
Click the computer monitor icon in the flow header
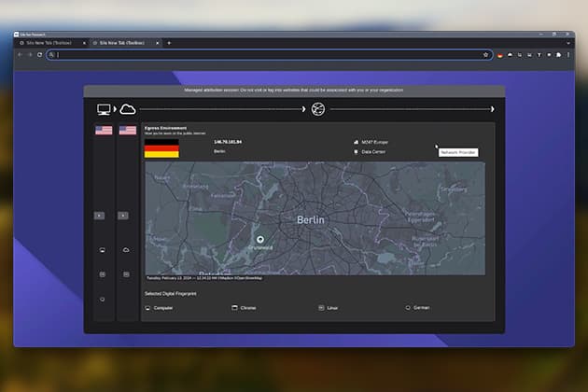click(104, 109)
